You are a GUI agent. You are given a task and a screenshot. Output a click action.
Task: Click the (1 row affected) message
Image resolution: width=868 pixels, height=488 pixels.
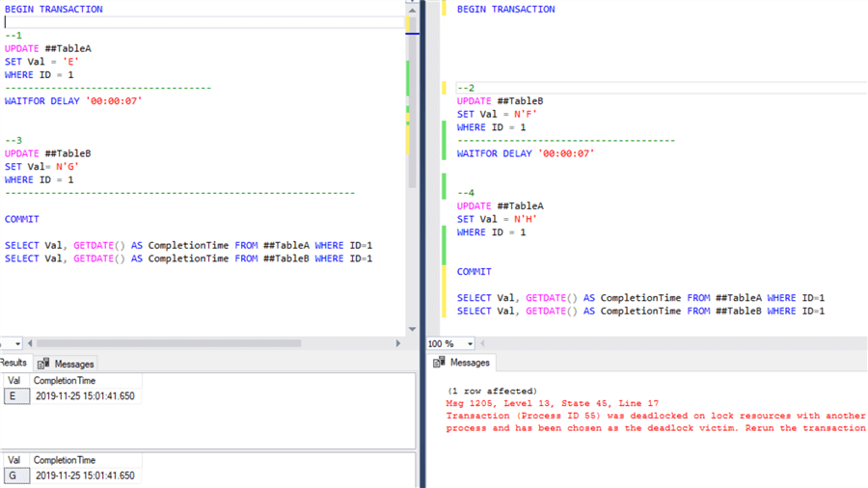pyautogui.click(x=492, y=392)
